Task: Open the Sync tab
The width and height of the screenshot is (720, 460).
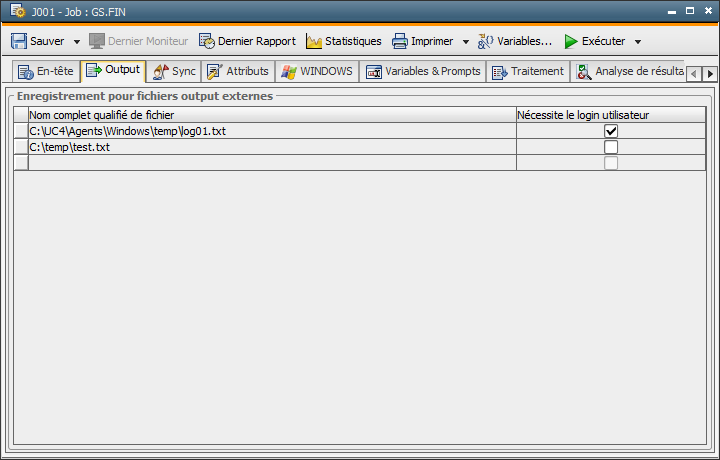Action: pos(174,72)
